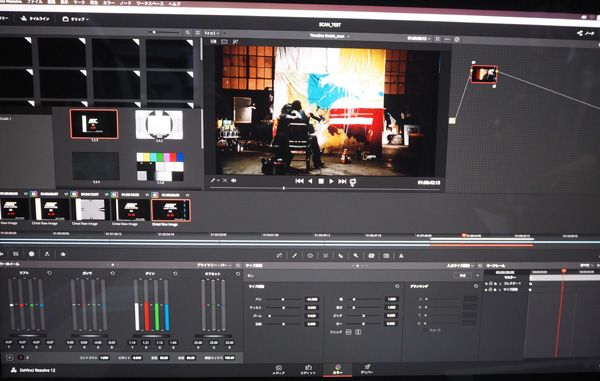
Task: Reset the Blanking section values
Action: pyautogui.click(x=476, y=286)
